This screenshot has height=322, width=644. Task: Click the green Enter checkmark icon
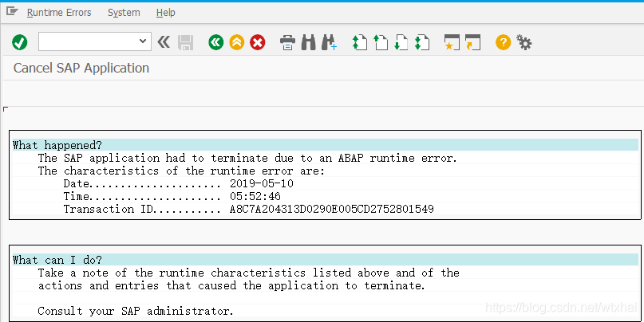(x=20, y=42)
